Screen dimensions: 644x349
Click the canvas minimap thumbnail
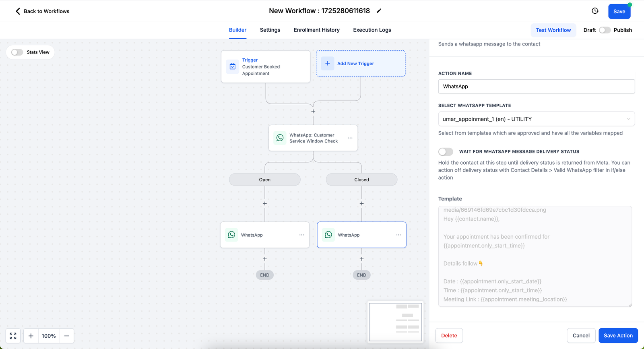(395, 322)
